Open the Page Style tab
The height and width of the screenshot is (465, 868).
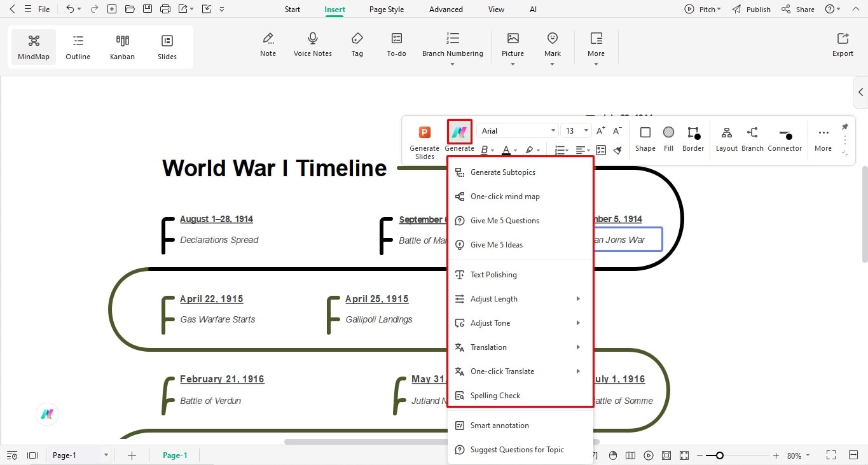(x=387, y=10)
